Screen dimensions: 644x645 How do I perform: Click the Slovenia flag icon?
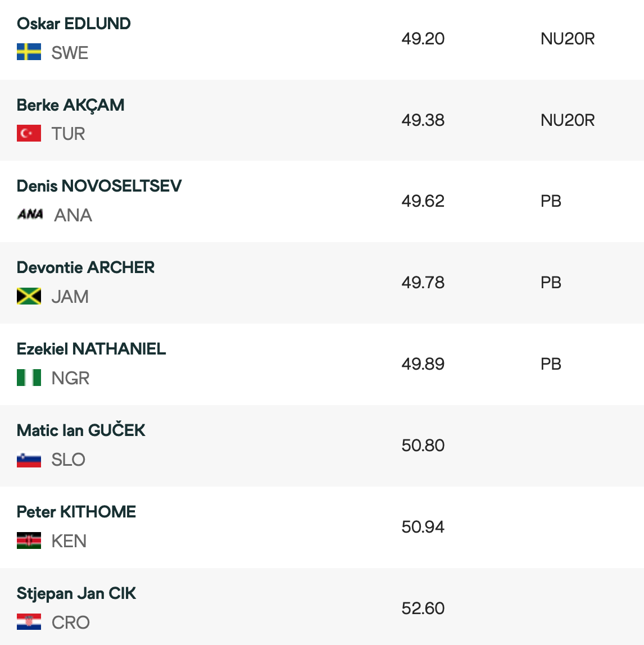(29, 459)
